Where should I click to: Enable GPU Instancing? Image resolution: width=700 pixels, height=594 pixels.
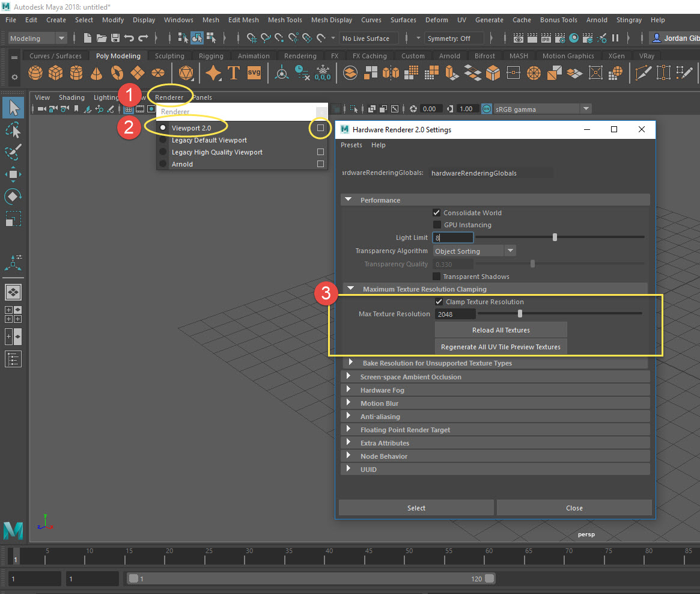pyautogui.click(x=437, y=225)
